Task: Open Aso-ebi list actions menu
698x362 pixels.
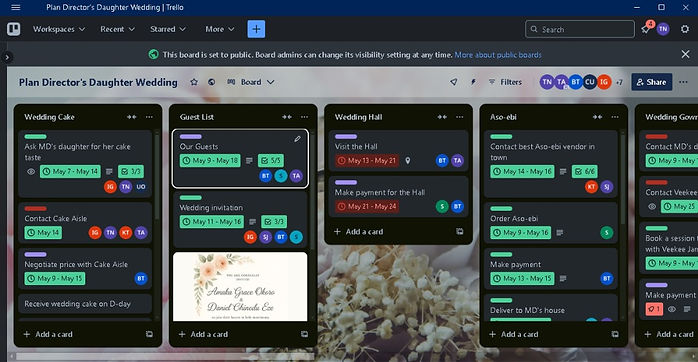Action: (615, 117)
